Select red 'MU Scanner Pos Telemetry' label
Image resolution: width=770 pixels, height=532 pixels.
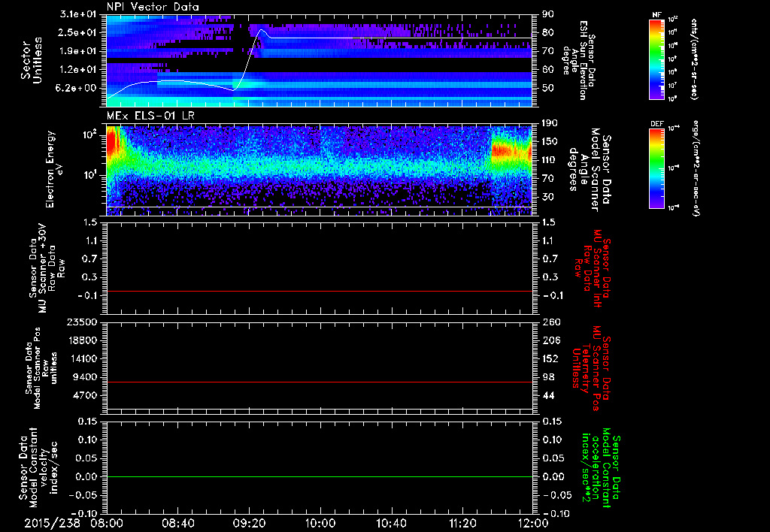591,368
